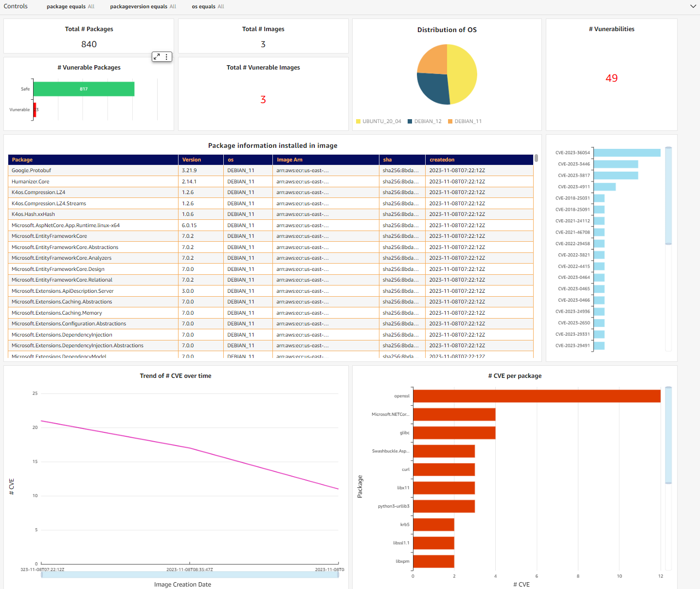The image size is (700, 589).
Task: Expand the # Vunerable Packages visual to full size
Action: pyautogui.click(x=156, y=56)
